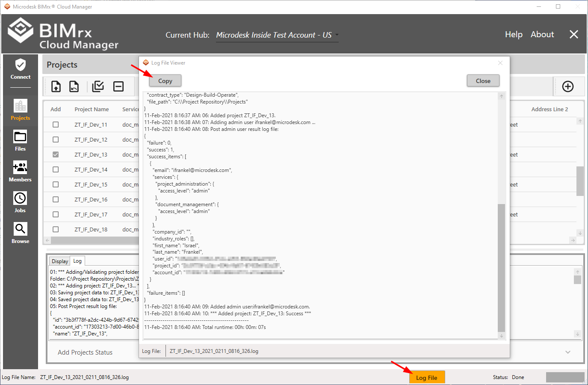Switch to the Display tab

point(60,261)
